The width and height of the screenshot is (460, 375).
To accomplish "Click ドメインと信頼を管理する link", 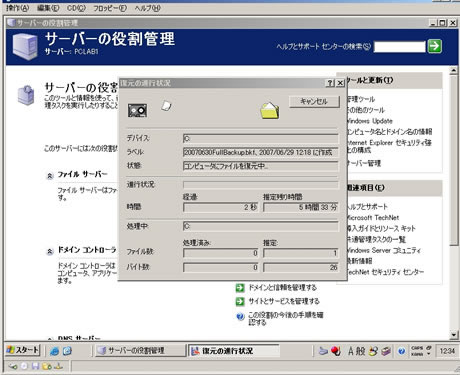I will click(282, 288).
